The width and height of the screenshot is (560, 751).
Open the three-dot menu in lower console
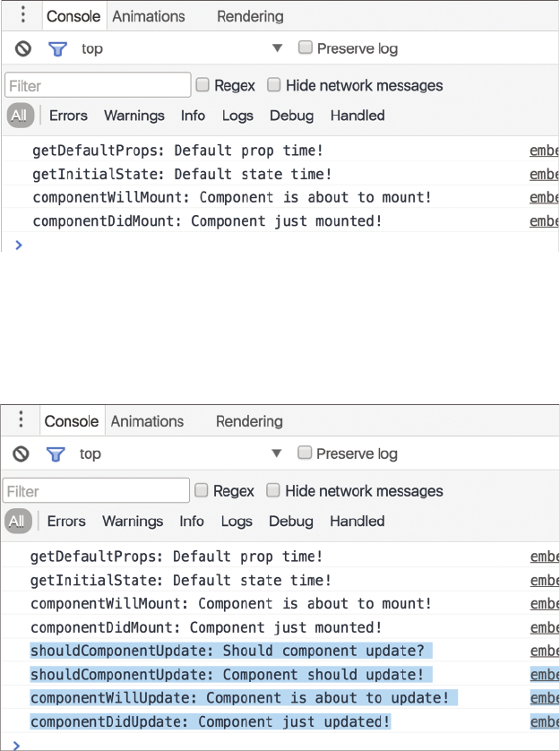point(22,420)
